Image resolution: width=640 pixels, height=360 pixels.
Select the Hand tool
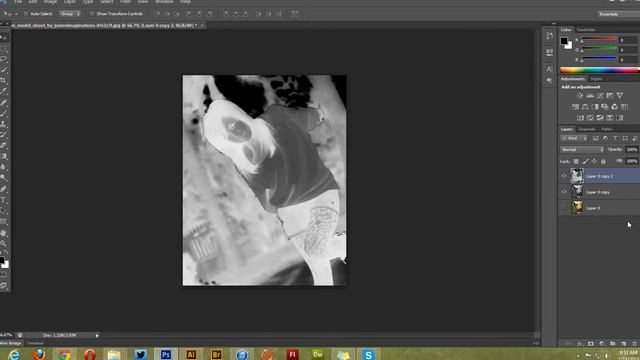pos(4,233)
